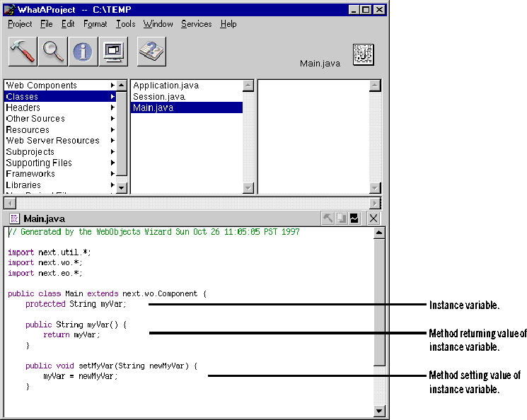Screen dimensions: 527x420
Task: Select Session.java in file list
Action: (159, 97)
